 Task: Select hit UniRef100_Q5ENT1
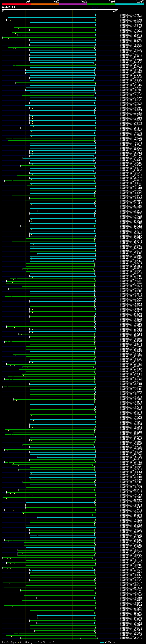tap(131, 35)
